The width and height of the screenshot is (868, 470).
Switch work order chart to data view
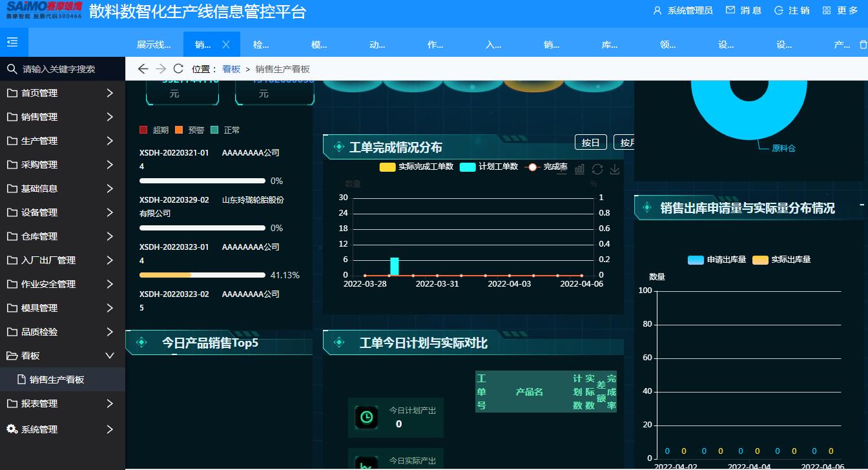[x=579, y=169]
